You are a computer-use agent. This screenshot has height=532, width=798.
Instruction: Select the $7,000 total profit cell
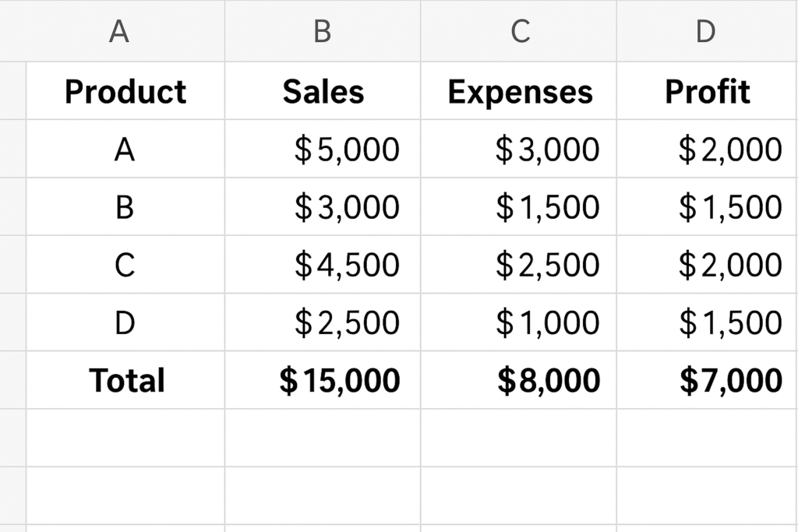(x=708, y=380)
